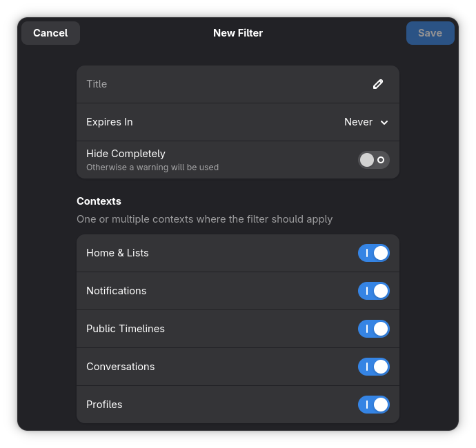The width and height of the screenshot is (476, 448).
Task: Toggle off the Public Timelines switch
Action: click(x=374, y=329)
